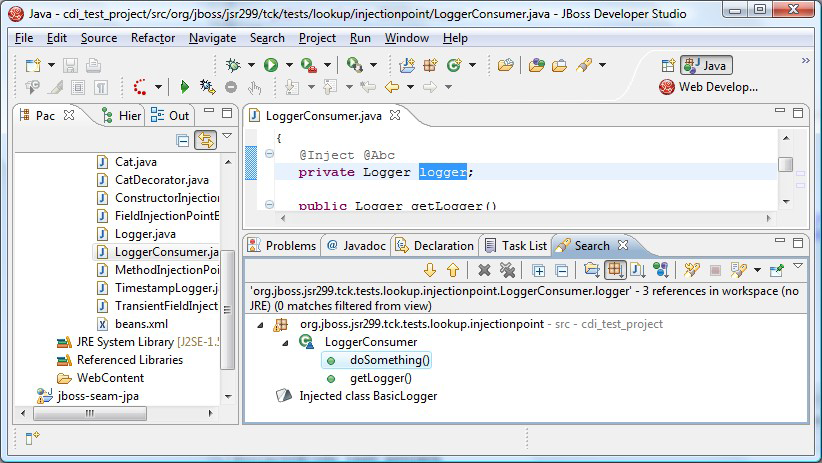Switch to the Outline tab
Viewport: 822px width, 463px height.
[170, 115]
